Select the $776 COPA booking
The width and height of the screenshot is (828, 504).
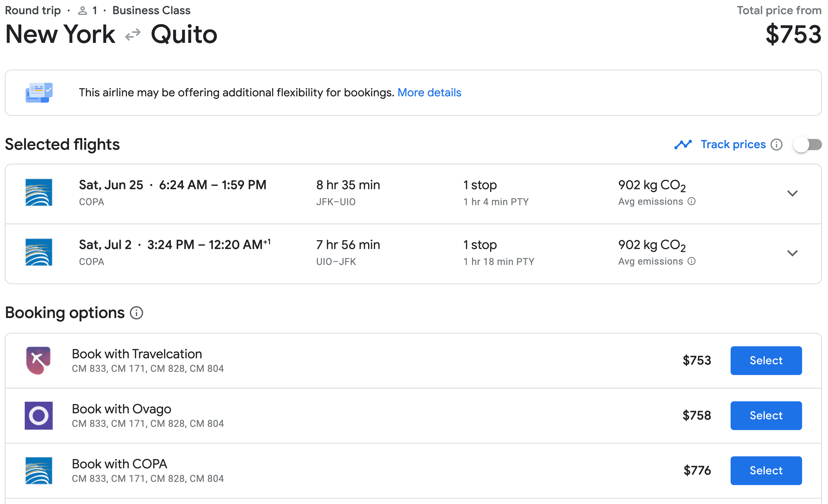point(766,471)
